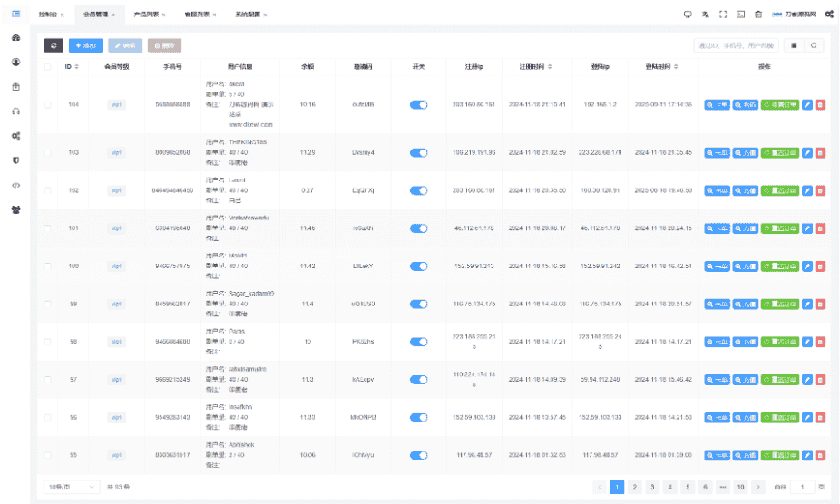Click the headset customer service sidebar icon

click(x=15, y=111)
